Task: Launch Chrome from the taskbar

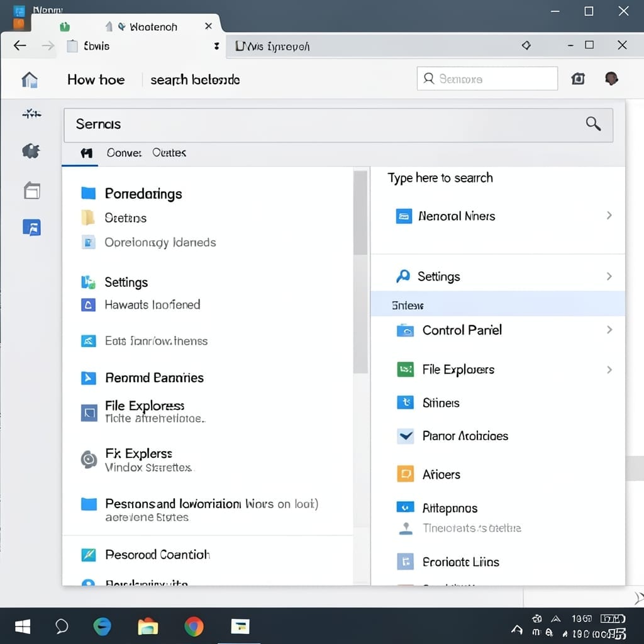Action: 194,626
